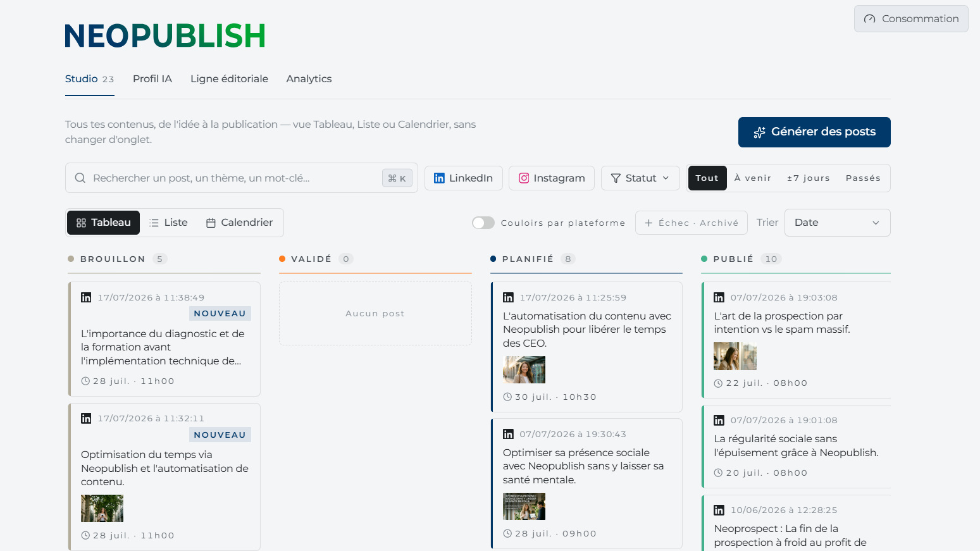
Task: Click the grid icon beside Tableau
Action: [81, 223]
